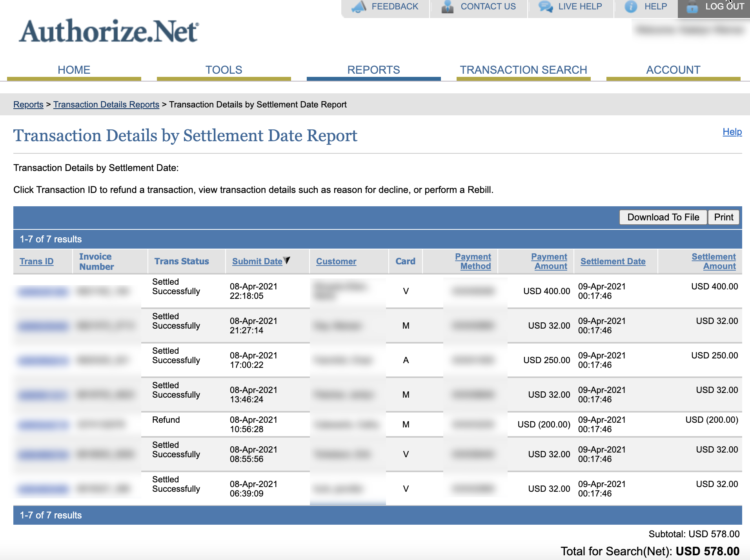Click the Authorize.Net logo

(x=109, y=31)
